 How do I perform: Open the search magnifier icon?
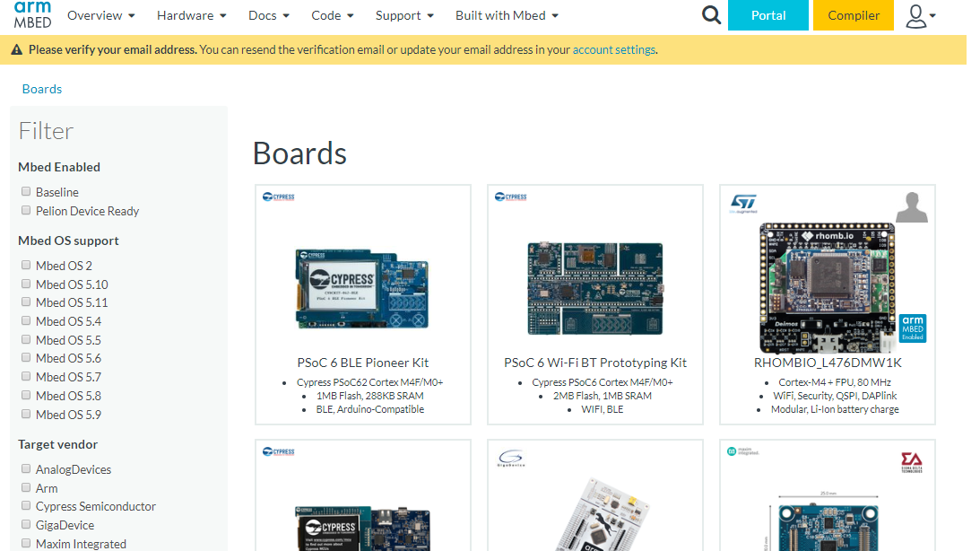pyautogui.click(x=711, y=15)
